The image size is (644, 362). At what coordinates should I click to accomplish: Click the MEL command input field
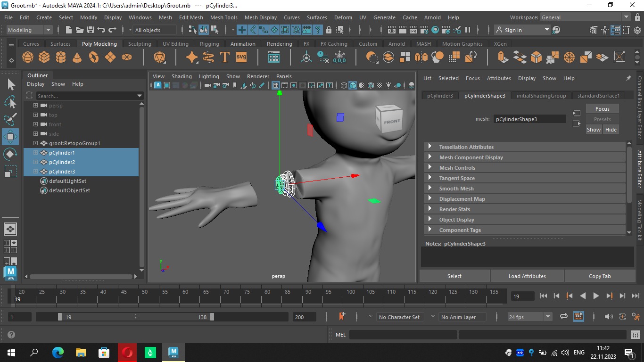[403, 335]
